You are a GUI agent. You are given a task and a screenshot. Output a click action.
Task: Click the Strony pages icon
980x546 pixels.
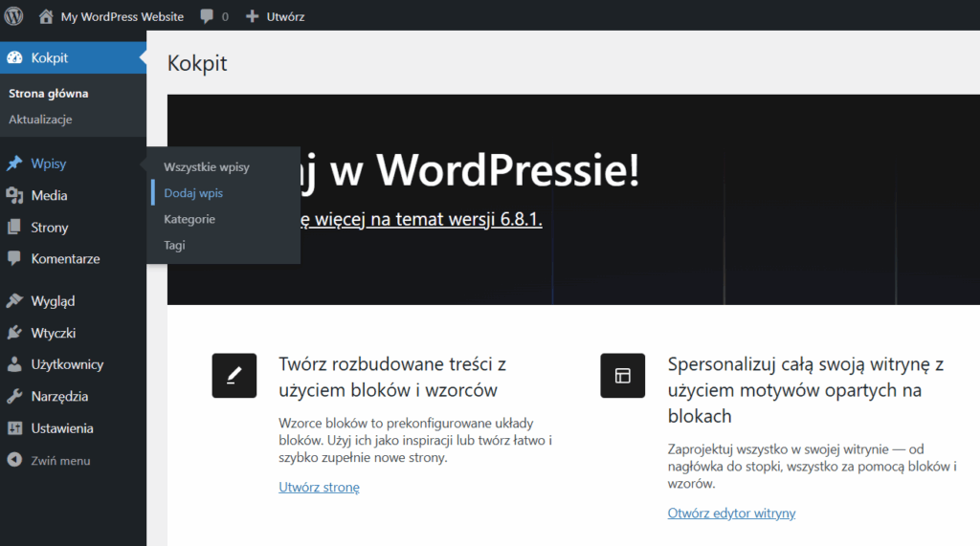13,227
